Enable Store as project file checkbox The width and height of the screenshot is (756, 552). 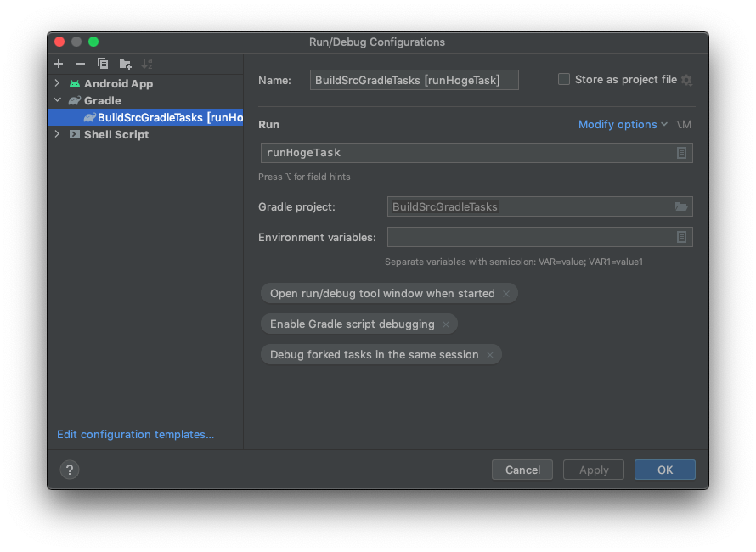(x=563, y=79)
